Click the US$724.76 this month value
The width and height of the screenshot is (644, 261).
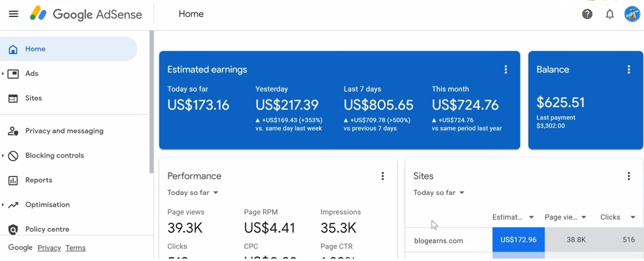[465, 105]
